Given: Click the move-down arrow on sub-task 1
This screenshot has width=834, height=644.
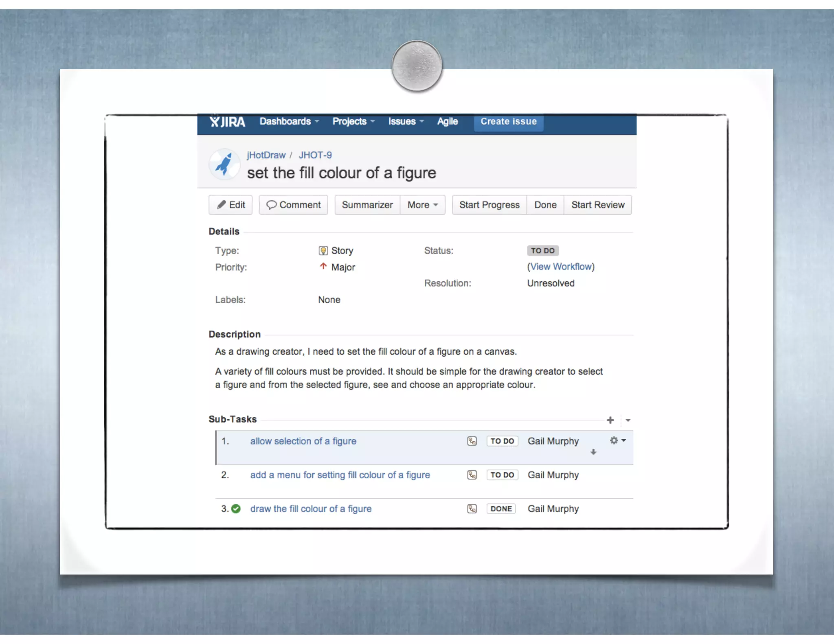Looking at the screenshot, I should (x=593, y=452).
